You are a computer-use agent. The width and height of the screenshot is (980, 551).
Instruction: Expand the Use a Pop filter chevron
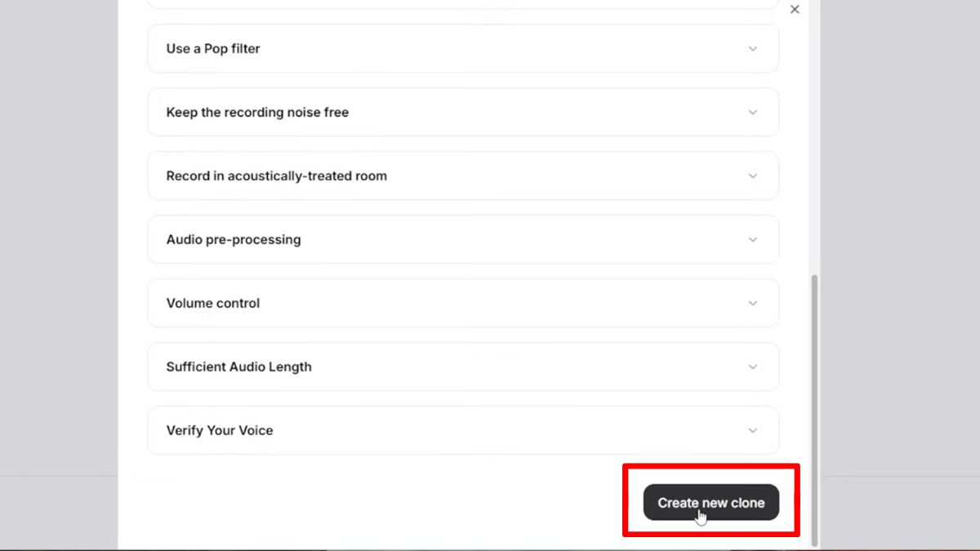point(753,49)
